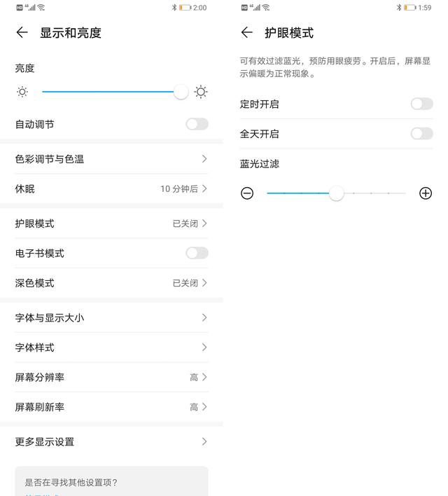448x496 pixels.
Task: Open 字体与显示大小 settings
Action: click(x=111, y=317)
